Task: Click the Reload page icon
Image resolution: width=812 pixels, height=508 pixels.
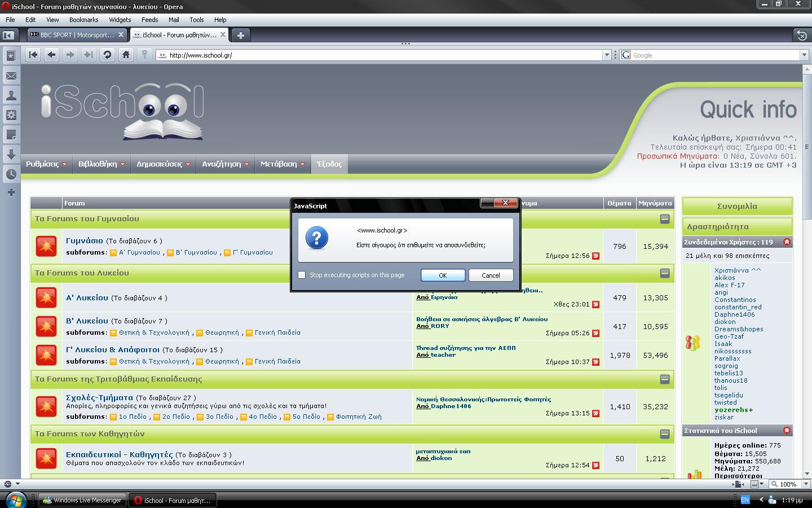Action: (107, 55)
